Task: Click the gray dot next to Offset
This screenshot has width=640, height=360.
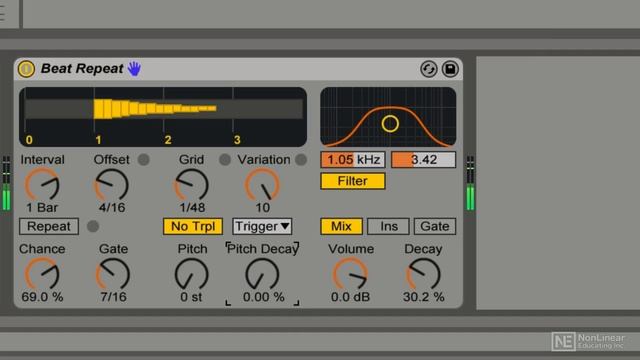Action: (144, 160)
